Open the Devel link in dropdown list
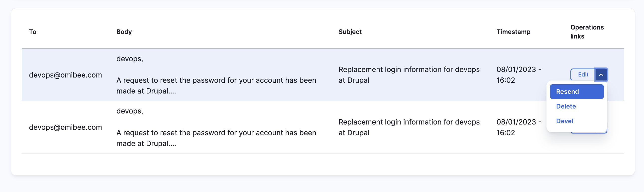644x192 pixels. 564,121
